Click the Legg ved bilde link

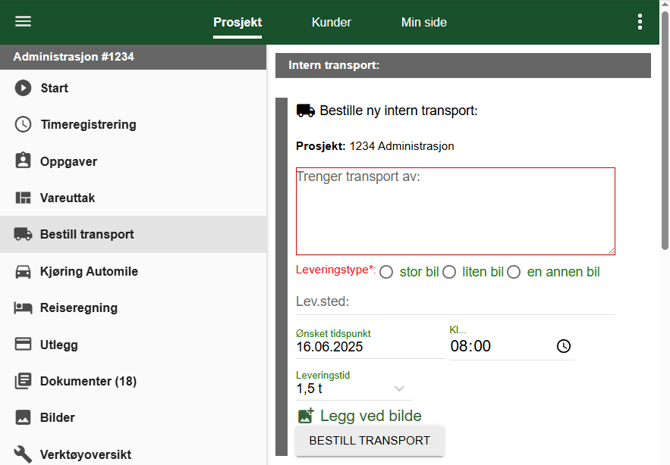(370, 416)
